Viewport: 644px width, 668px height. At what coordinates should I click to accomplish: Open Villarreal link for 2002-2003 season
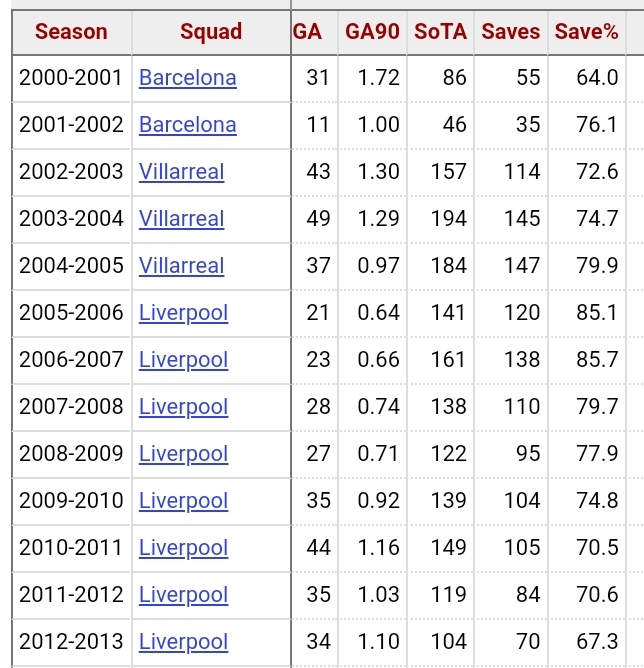(181, 172)
